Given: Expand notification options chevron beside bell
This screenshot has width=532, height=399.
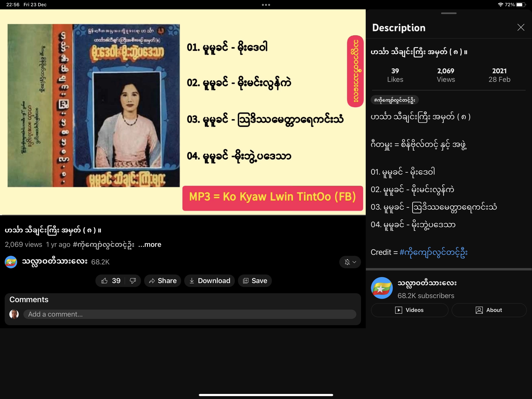Looking at the screenshot, I should (355, 262).
